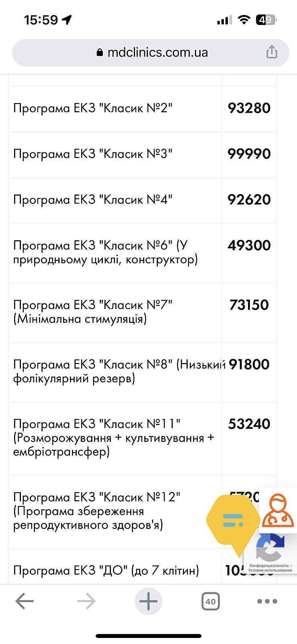Tap the forward arrow in bottom bar

(x=86, y=601)
